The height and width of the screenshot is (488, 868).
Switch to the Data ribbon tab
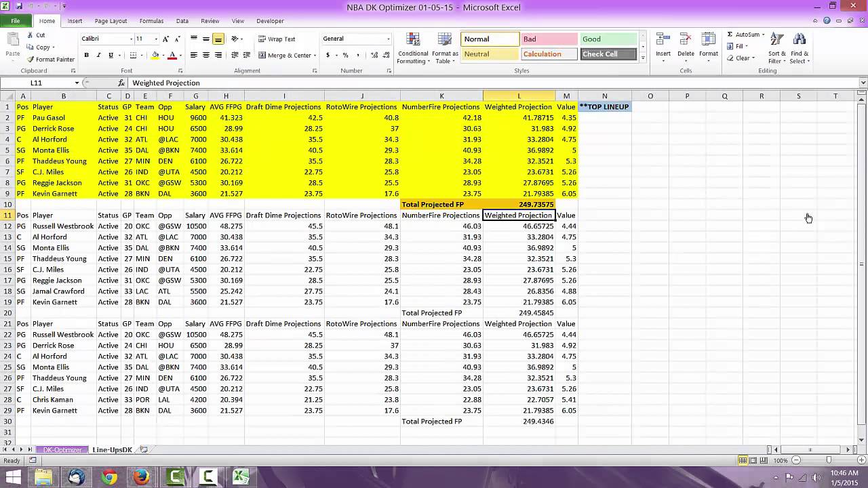pyautogui.click(x=182, y=21)
